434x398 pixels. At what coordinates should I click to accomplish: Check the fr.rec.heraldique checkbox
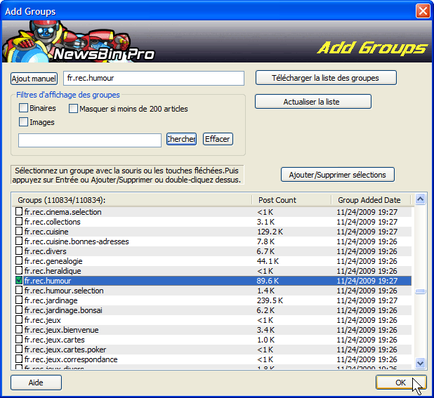pyautogui.click(x=19, y=270)
